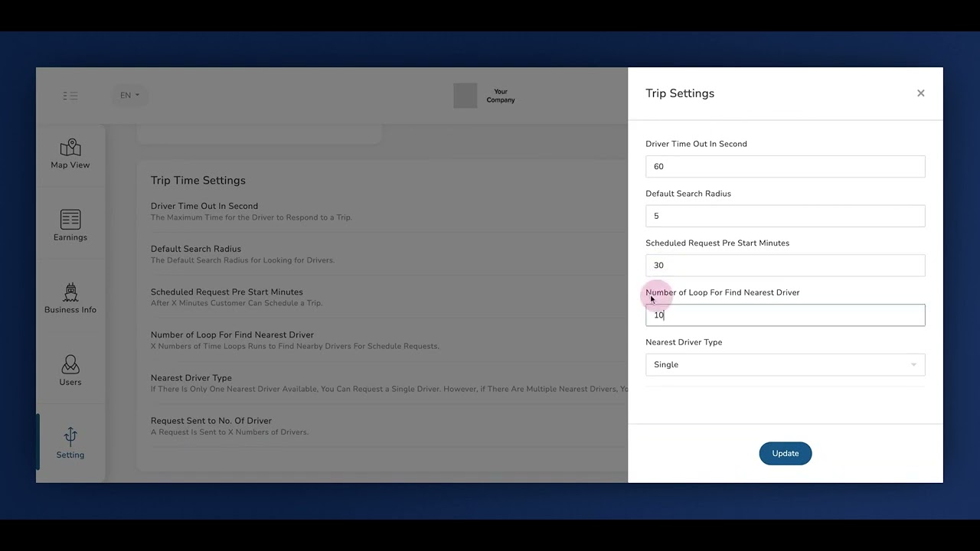Open the Nearest Driver Type dropdown
Viewport: 980px width, 551px height.
pyautogui.click(x=785, y=364)
